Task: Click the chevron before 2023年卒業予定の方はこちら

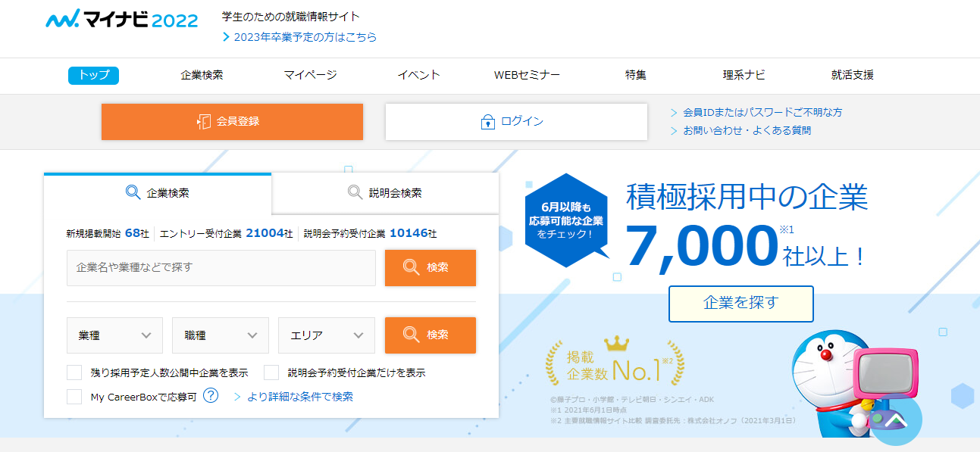Action: pyautogui.click(x=226, y=37)
